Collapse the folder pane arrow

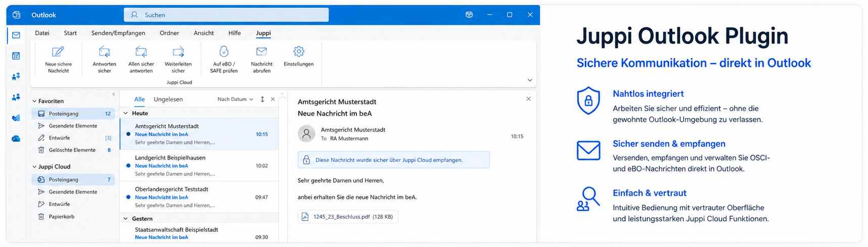click(113, 94)
